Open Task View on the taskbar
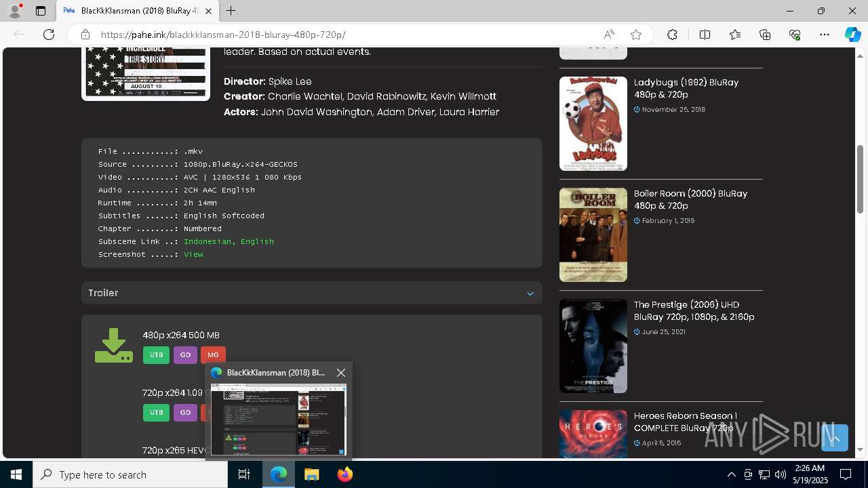The height and width of the screenshot is (488, 868). [244, 474]
